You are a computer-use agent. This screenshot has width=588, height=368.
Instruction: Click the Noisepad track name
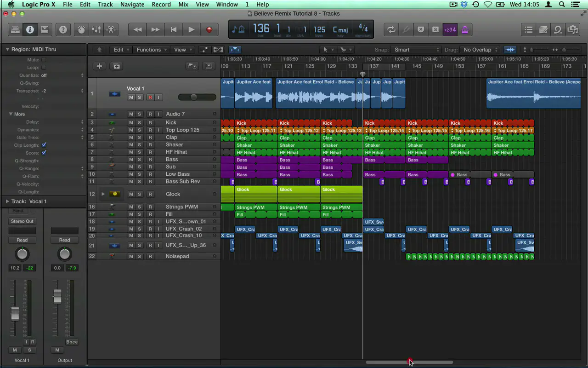coord(177,256)
